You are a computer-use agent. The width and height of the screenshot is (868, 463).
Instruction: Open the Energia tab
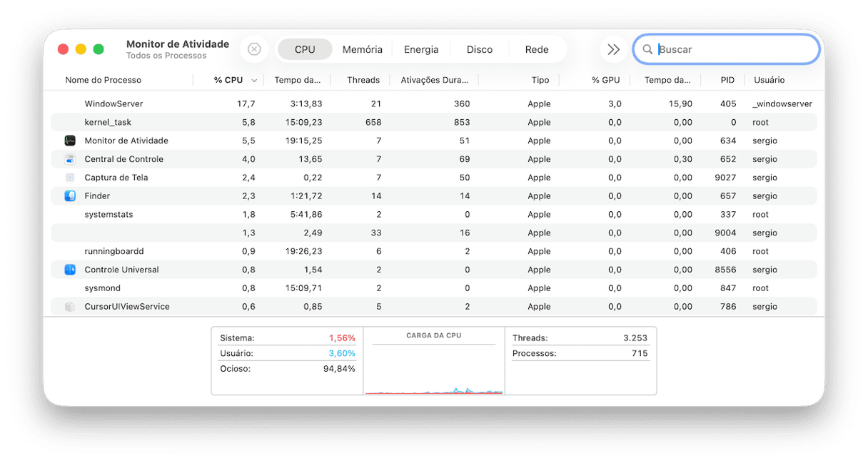(x=421, y=49)
